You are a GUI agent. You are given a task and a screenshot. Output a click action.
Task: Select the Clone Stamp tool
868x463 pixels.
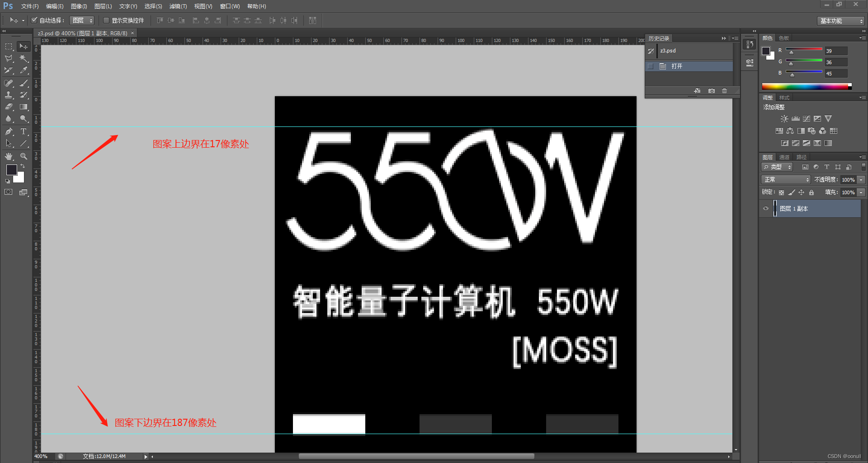click(x=9, y=95)
